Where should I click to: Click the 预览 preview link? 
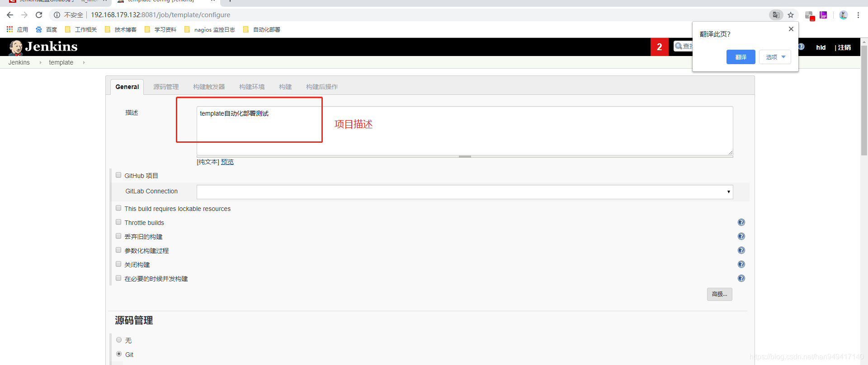coord(227,162)
